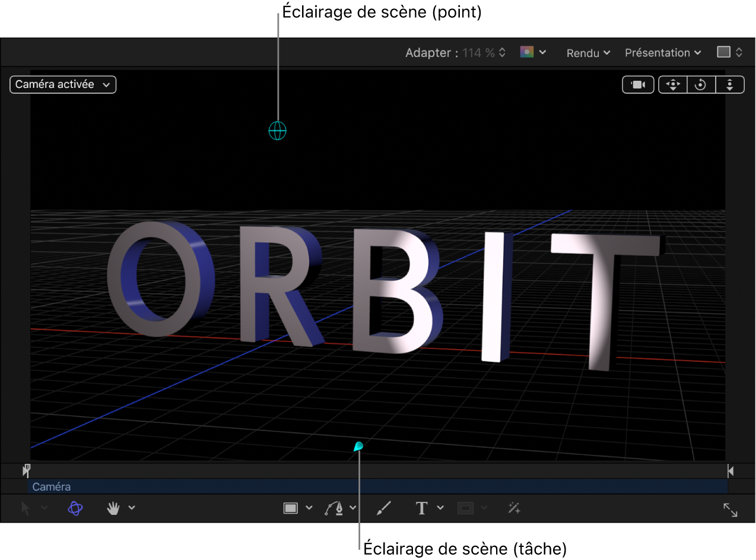This screenshot has height=560, width=756.
Task: Select the Pan view tool
Action: click(x=113, y=508)
